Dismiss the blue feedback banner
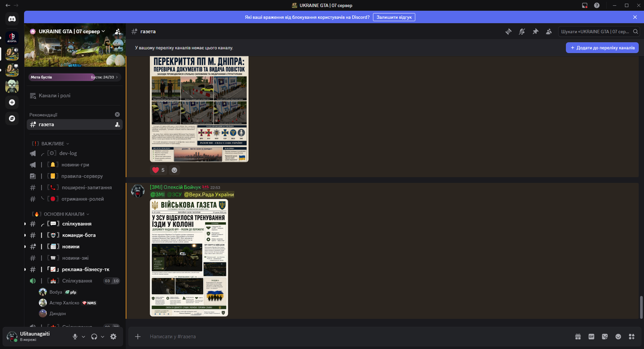The image size is (644, 349). [635, 17]
